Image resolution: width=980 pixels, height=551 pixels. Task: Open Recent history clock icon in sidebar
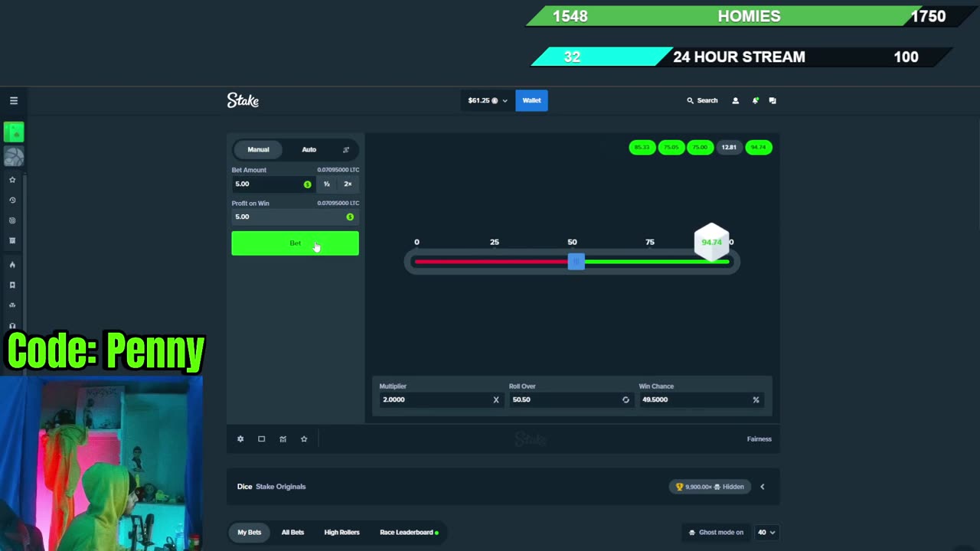point(12,200)
